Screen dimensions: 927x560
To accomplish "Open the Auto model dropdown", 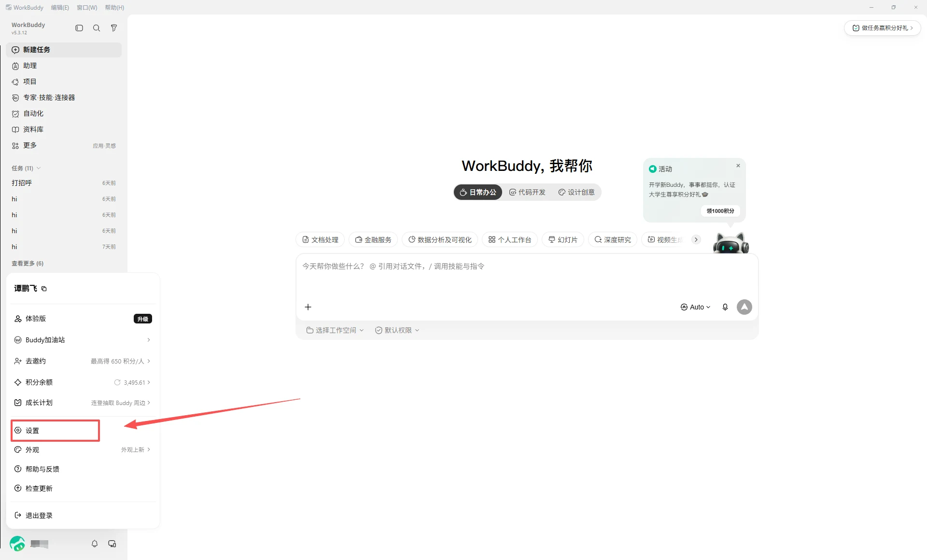I will [696, 307].
